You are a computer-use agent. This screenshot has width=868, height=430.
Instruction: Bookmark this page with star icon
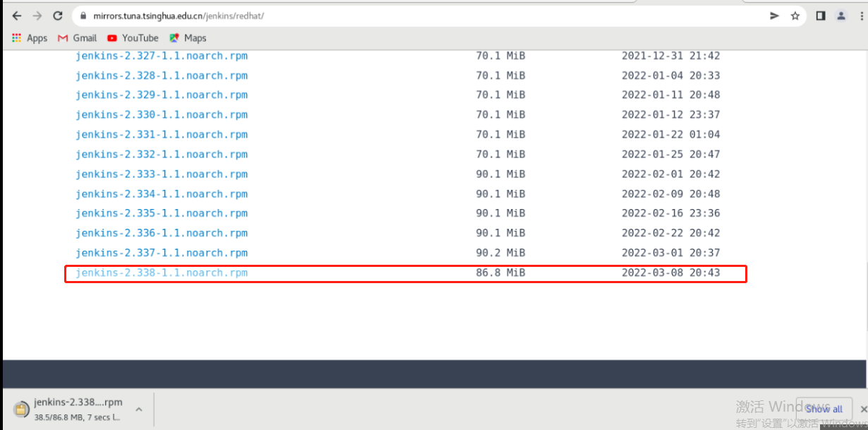(795, 16)
